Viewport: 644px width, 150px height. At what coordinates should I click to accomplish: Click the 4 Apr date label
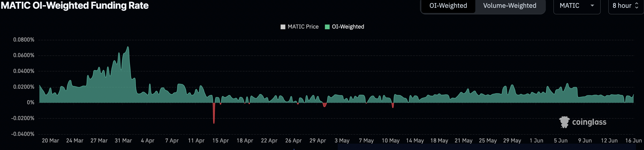pyautogui.click(x=147, y=141)
